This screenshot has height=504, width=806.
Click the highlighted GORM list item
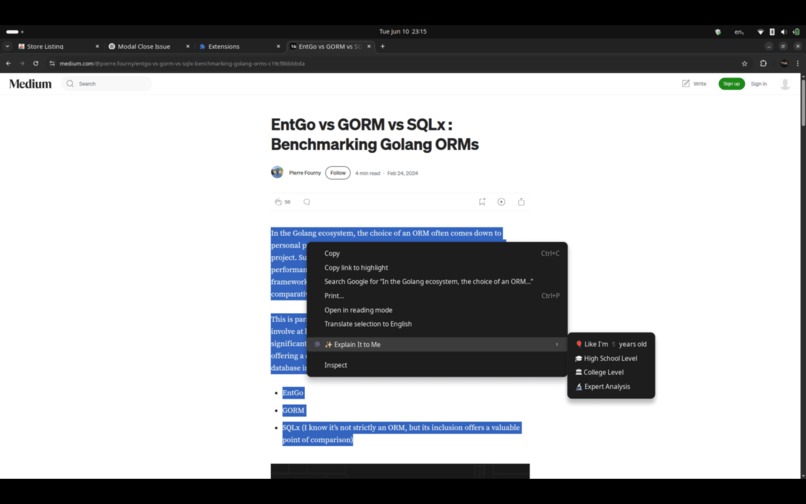click(x=294, y=410)
